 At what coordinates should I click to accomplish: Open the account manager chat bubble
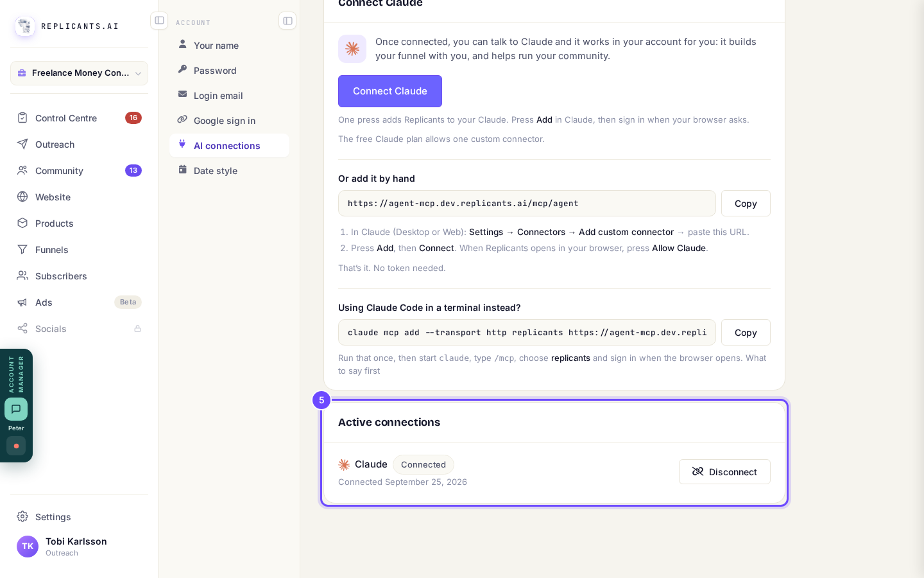16,409
